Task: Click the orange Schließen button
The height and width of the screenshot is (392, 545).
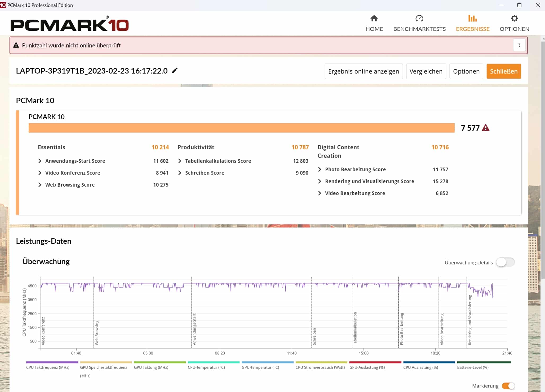Action: (503, 71)
